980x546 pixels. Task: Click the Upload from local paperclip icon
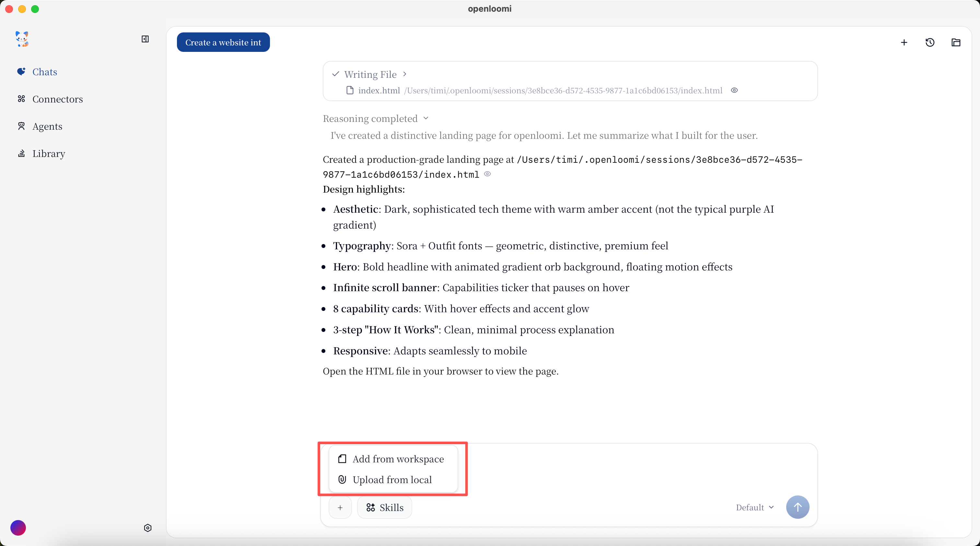342,480
